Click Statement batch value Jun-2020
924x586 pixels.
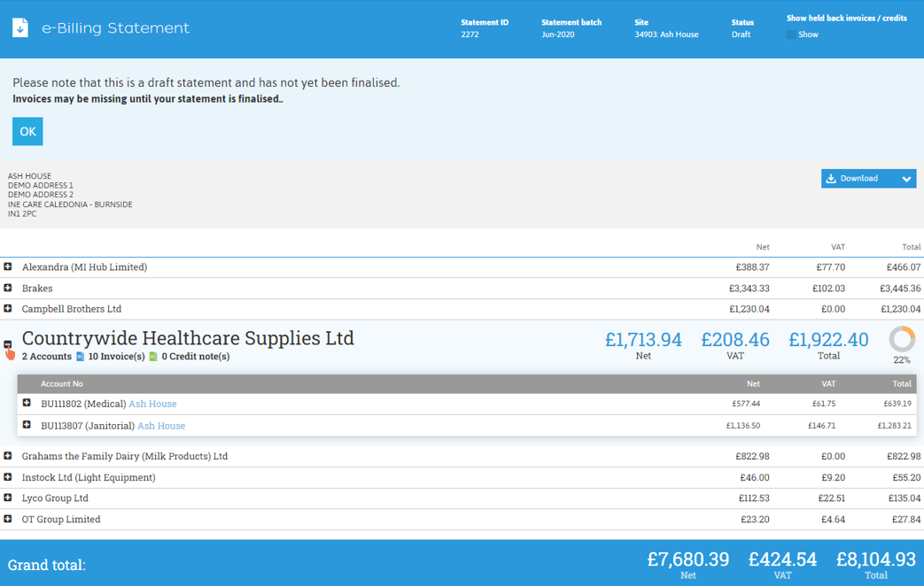click(558, 35)
